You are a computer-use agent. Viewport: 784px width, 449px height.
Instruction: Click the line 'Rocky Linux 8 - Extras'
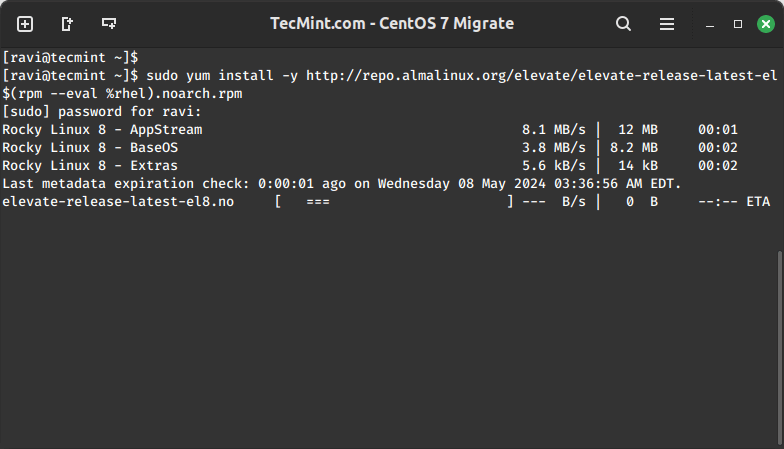click(x=90, y=166)
